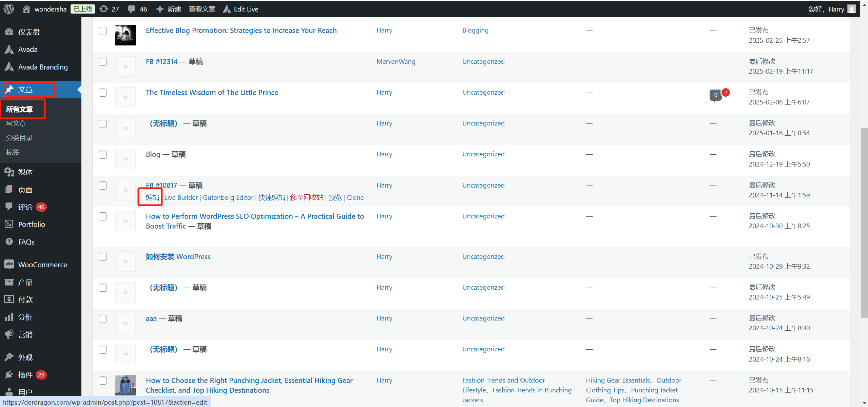Open the 插件 plugins menu

coord(25,375)
